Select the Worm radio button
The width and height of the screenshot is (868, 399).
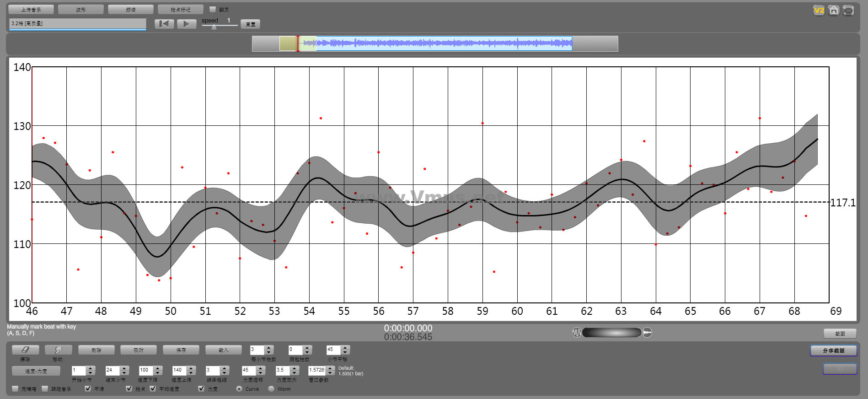[271, 388]
